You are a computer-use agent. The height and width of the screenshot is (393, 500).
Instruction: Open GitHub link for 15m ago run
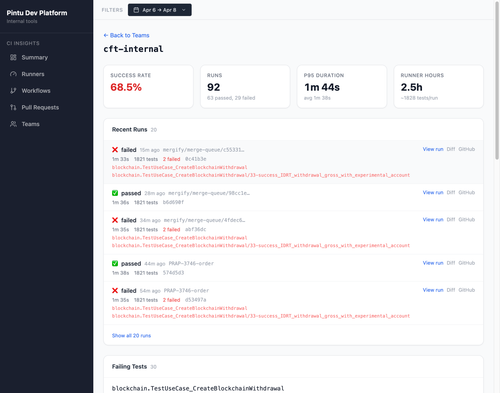coord(467,149)
